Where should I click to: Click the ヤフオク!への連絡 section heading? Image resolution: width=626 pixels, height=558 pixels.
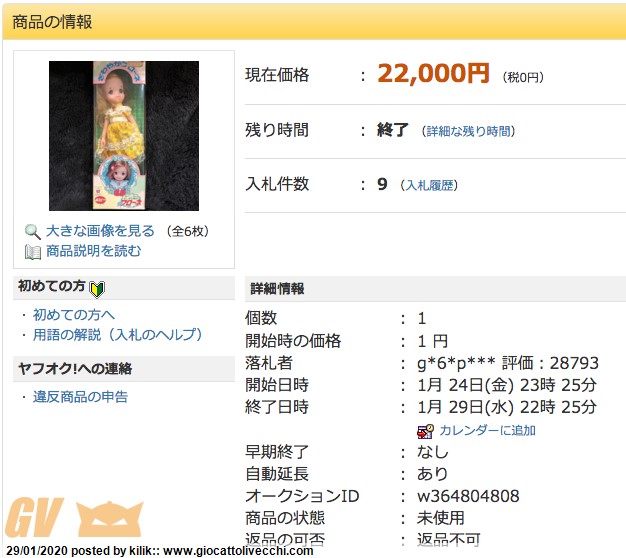coord(75,368)
